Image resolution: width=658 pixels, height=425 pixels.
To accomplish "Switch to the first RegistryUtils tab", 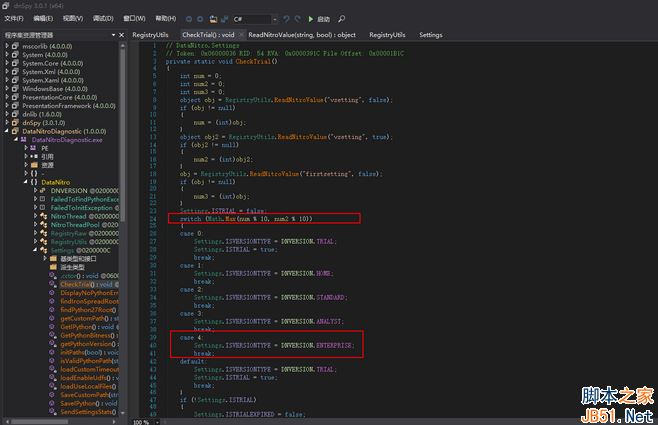I will (x=150, y=35).
